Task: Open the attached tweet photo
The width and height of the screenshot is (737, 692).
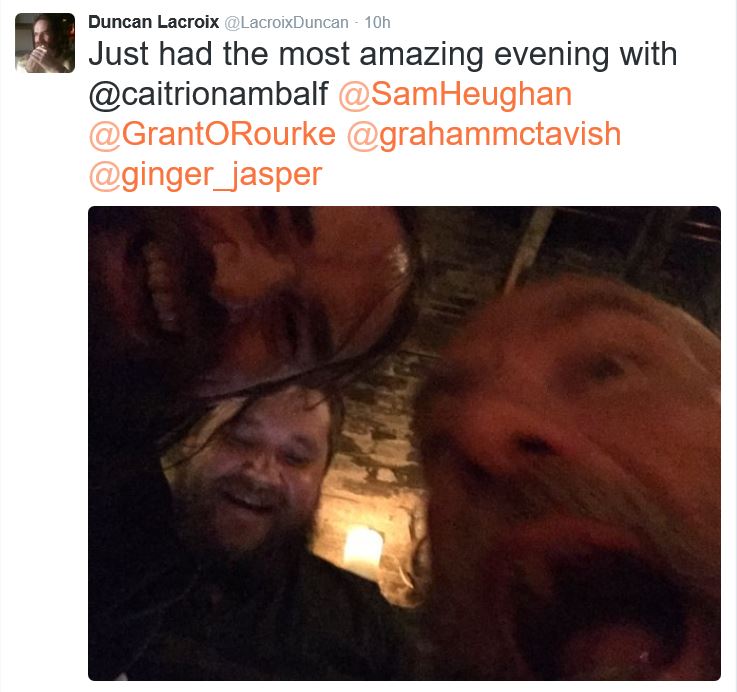Action: [x=404, y=443]
